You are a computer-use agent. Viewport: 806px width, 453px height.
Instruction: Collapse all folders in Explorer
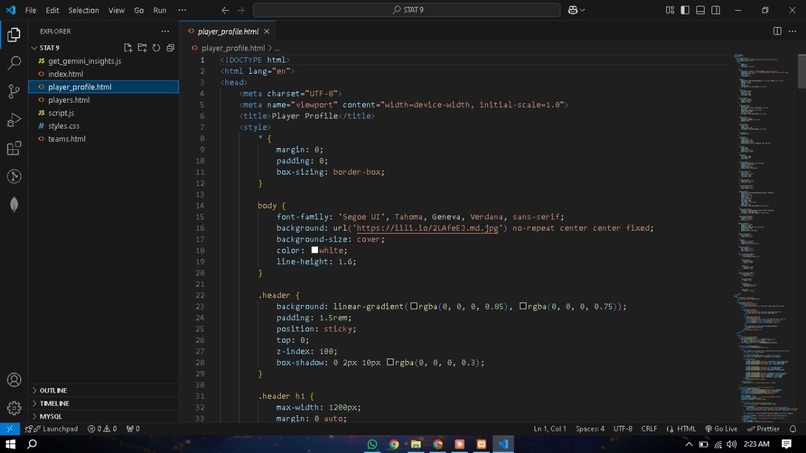click(x=170, y=48)
